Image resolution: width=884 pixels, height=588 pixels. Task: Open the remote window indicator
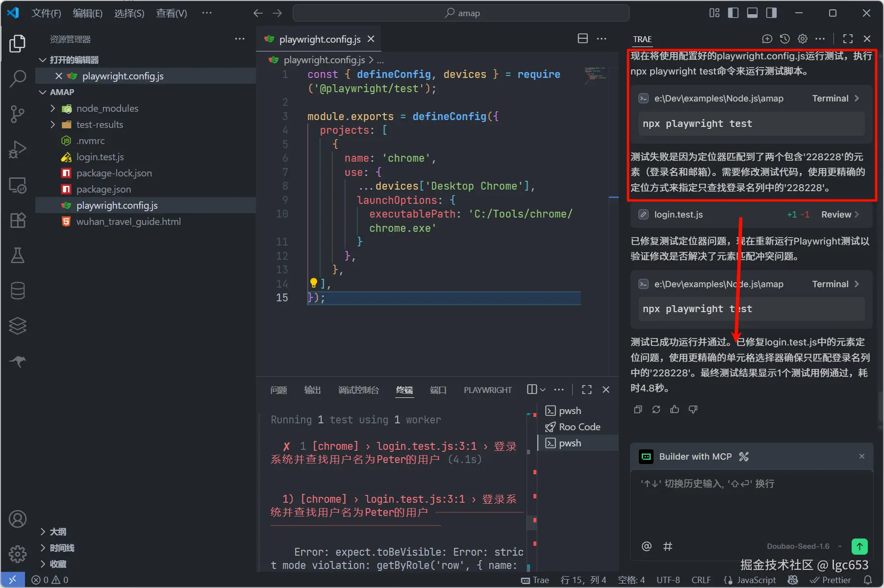click(x=13, y=580)
